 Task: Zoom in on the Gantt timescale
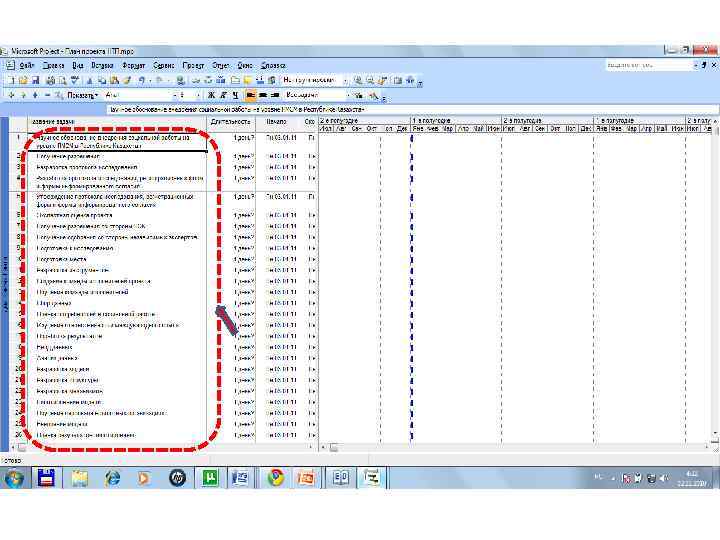[358, 80]
